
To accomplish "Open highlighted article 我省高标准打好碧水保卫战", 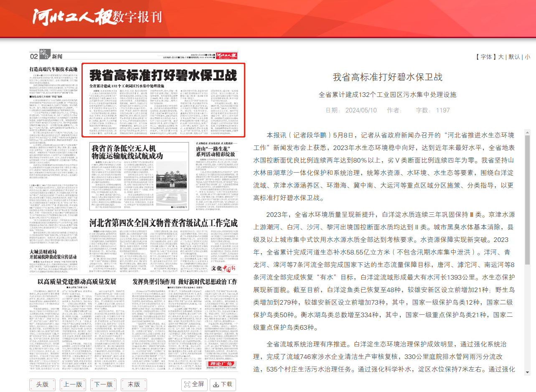I will coord(163,76).
